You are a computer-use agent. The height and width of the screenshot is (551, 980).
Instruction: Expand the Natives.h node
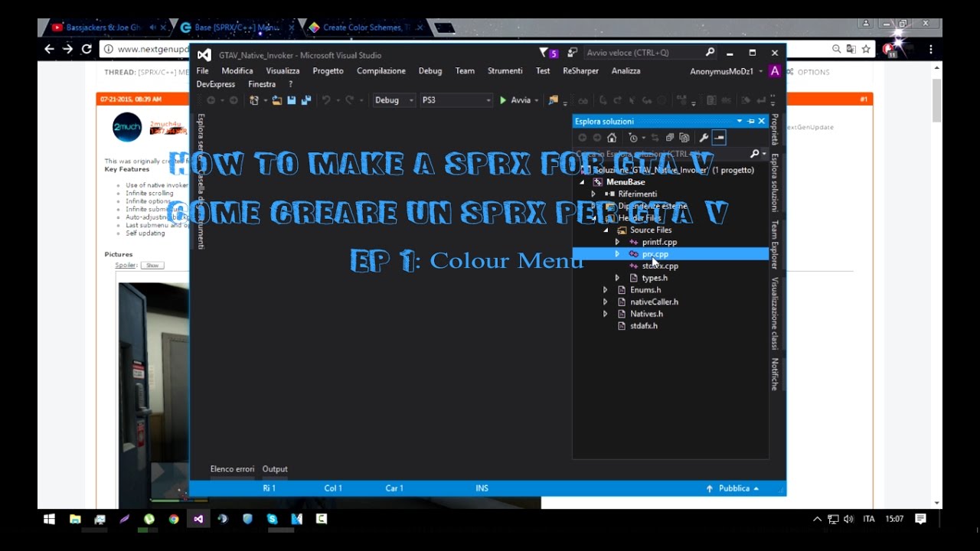pyautogui.click(x=606, y=314)
